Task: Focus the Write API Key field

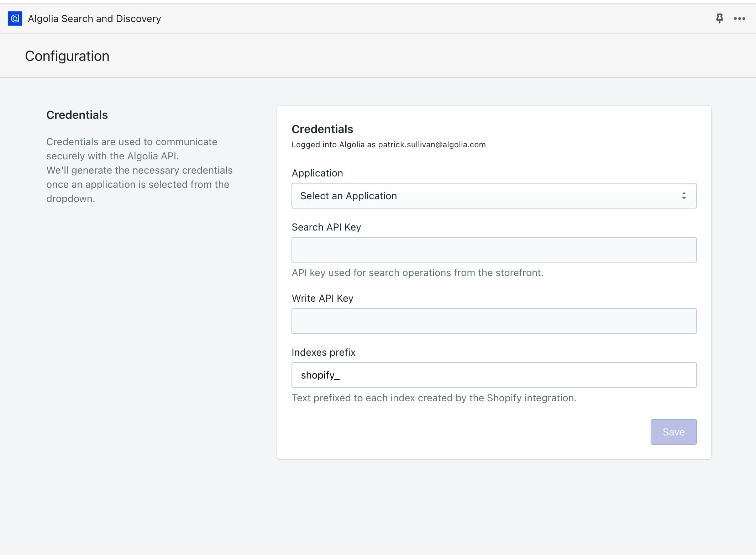Action: click(494, 321)
